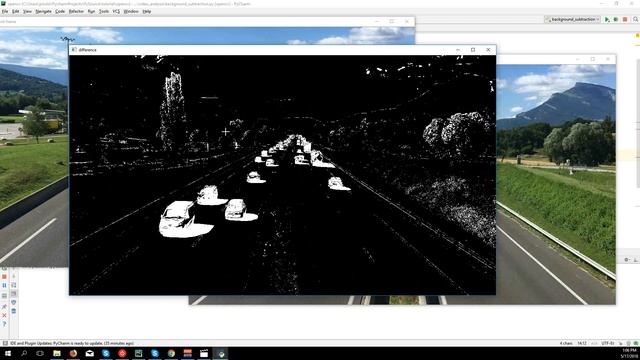
Task: Open Task View on taskbar
Action: tap(40, 353)
